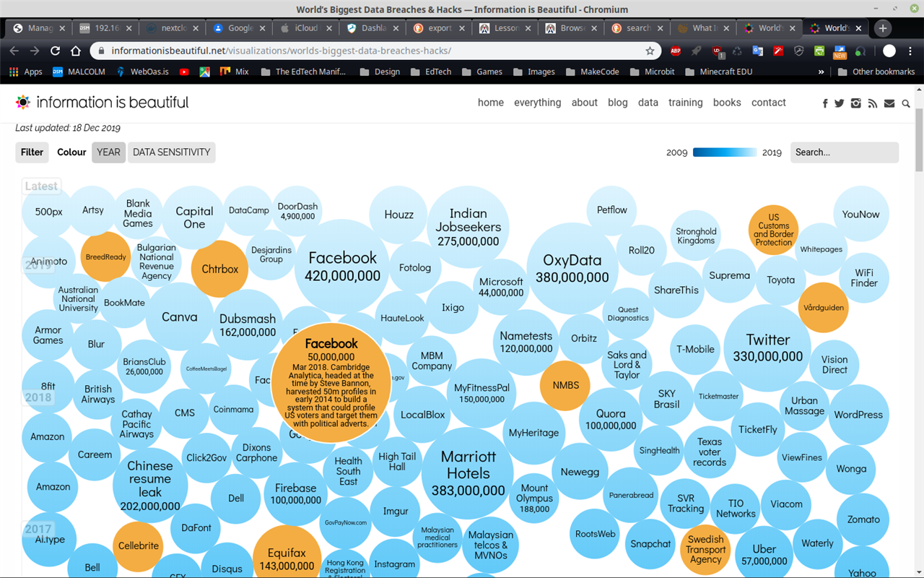924x578 pixels.
Task: Open Twitter social icon in header
Action: tap(839, 103)
